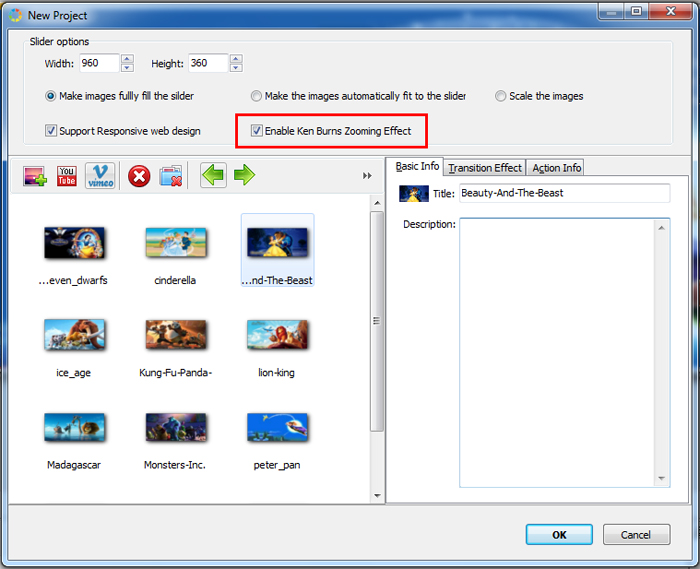Close the New Project window
Image resolution: width=700 pixels, height=569 pixels.
tap(671, 11)
